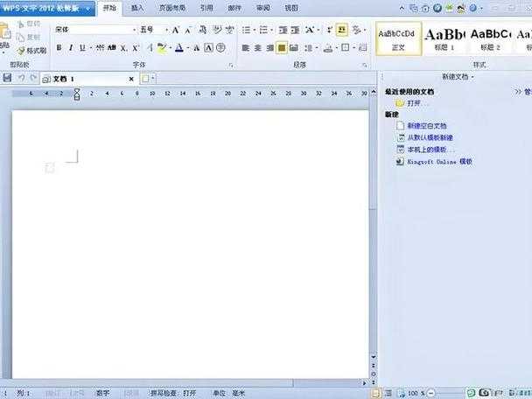Screen dimensions: 532x399
Task: Expand the WPS application menu arrow
Action: point(88,8)
